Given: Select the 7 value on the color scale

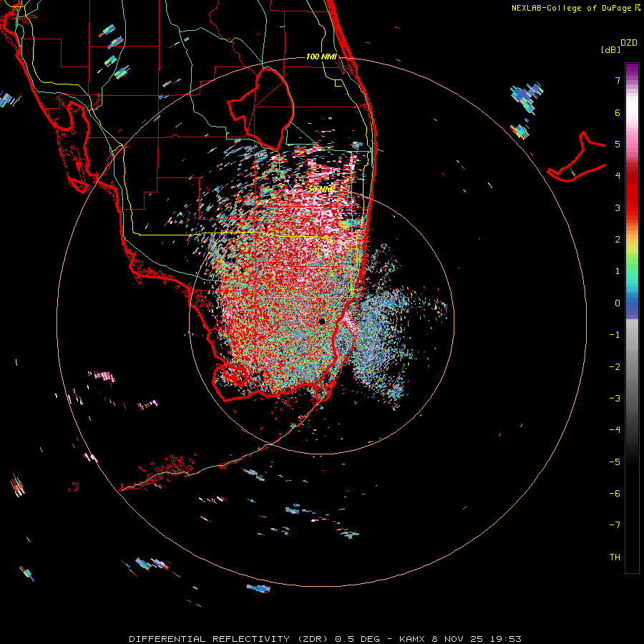Looking at the screenshot, I should (618, 80).
